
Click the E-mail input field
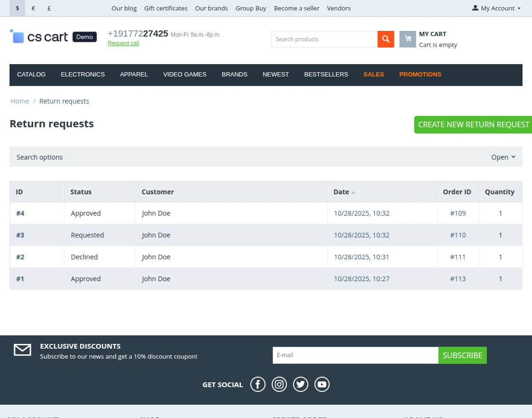[x=355, y=355]
